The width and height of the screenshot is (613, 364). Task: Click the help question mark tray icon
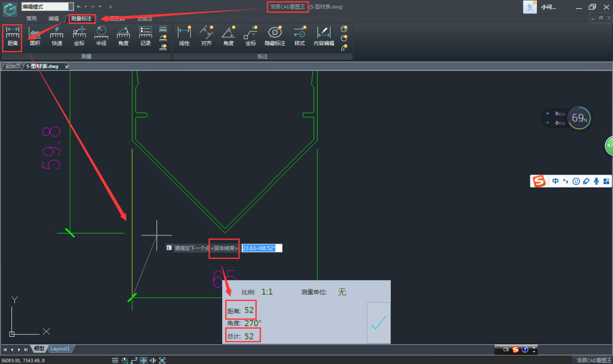click(x=525, y=350)
